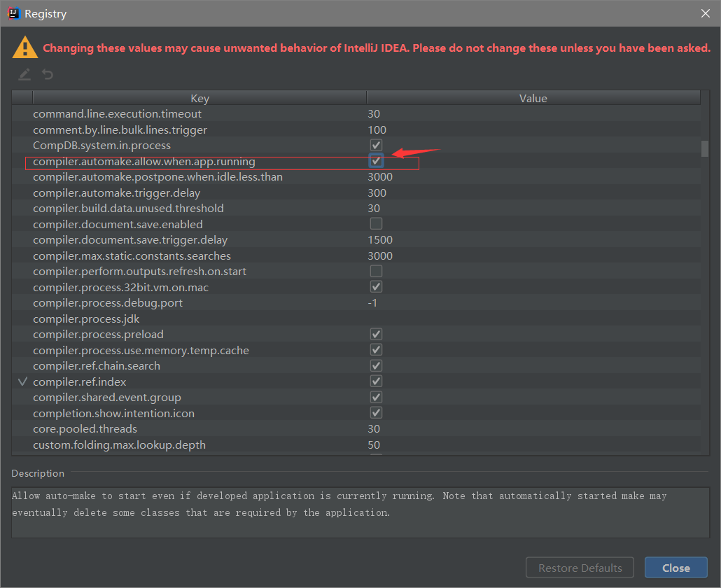Toggle compiler.process.32bit.vm.on.mac checkbox
Viewport: 721px width, 588px height.
(x=376, y=287)
